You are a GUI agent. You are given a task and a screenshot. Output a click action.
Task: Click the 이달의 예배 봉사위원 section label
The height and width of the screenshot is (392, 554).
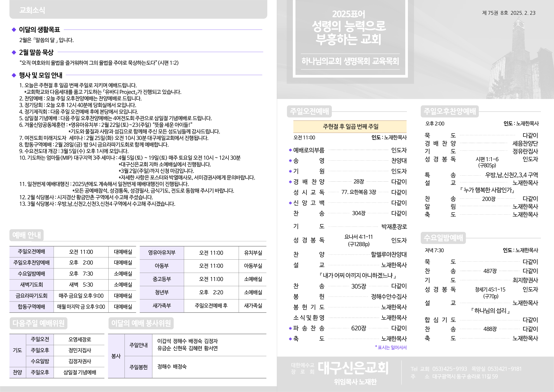coord(141,323)
